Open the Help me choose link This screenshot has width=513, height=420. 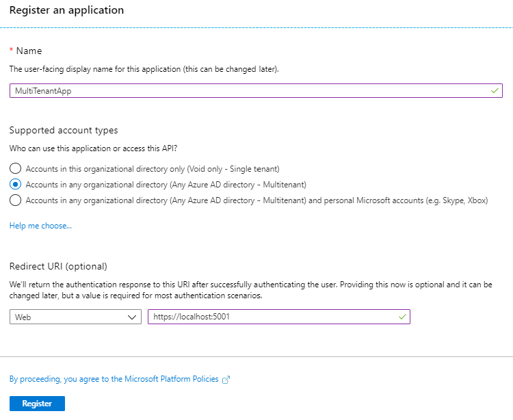[x=40, y=226]
